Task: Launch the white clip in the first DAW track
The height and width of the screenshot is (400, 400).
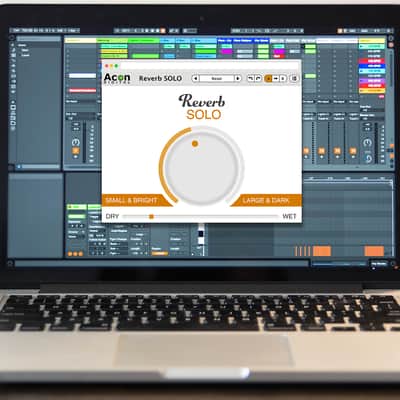Action: coord(82,76)
